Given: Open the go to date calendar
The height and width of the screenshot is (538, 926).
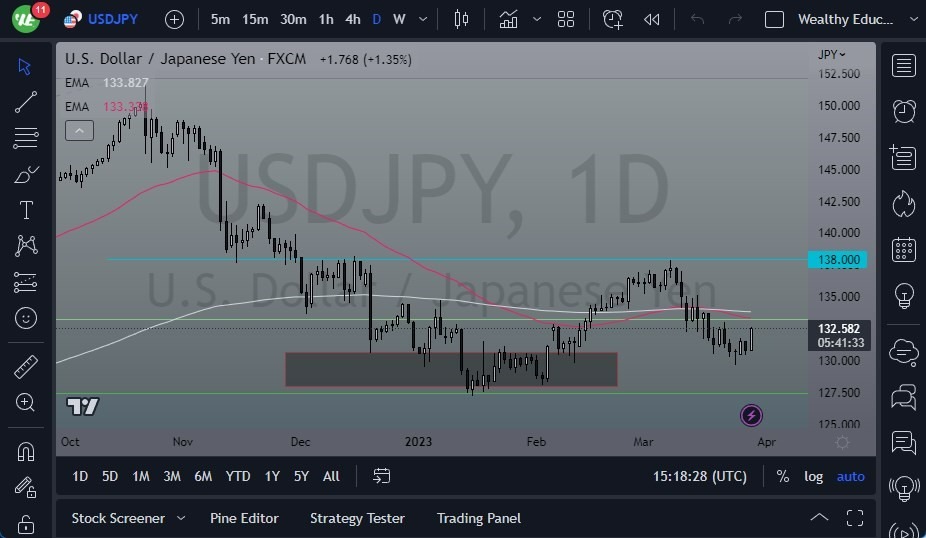Looking at the screenshot, I should 382,476.
